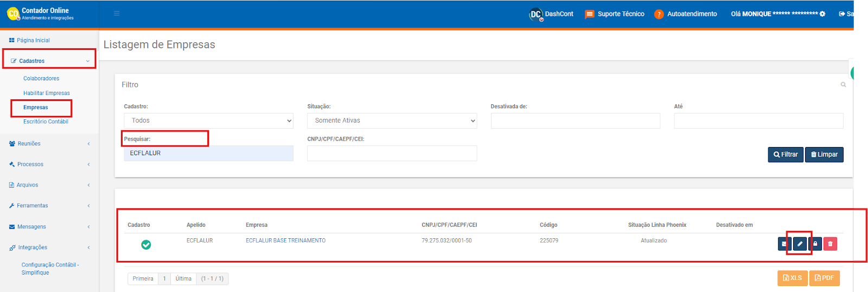
Task: Go to Primeira pagination button
Action: (x=143, y=279)
